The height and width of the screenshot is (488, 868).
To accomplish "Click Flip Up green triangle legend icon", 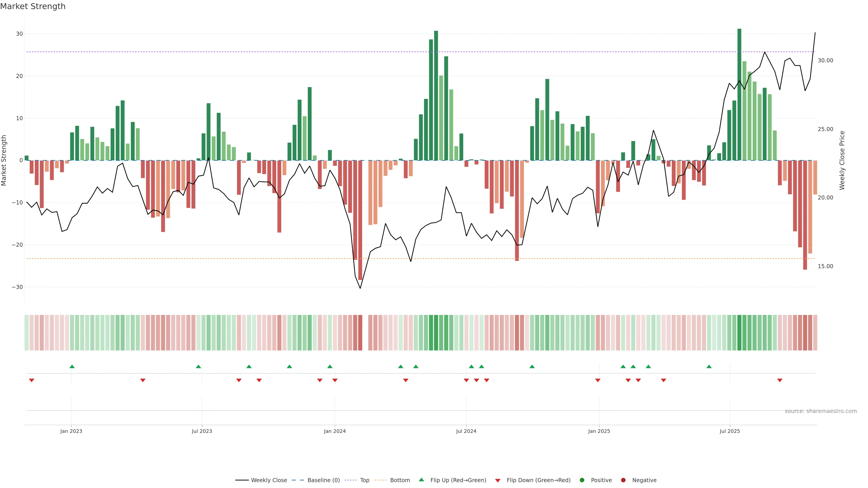I will point(421,480).
